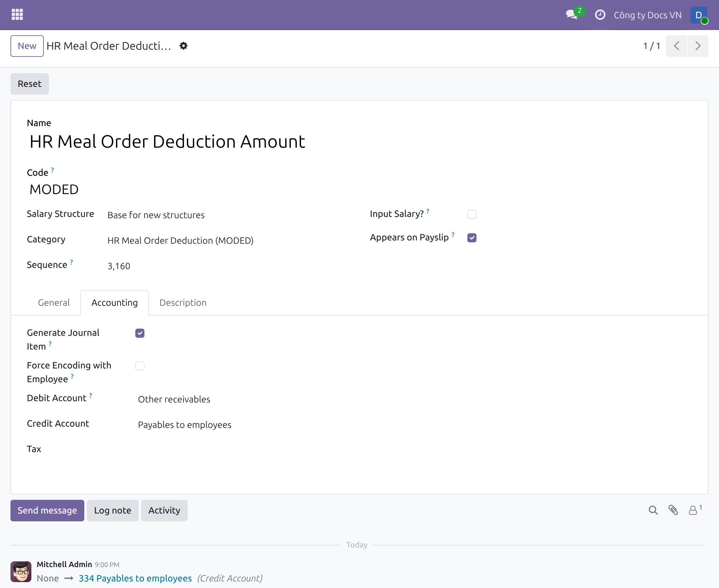
Task: Uncheck Appears on Payslip checkbox
Action: (x=472, y=238)
